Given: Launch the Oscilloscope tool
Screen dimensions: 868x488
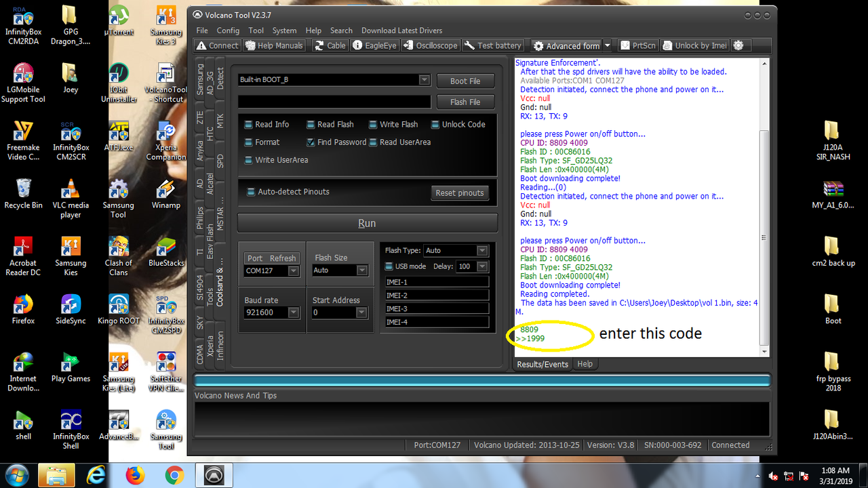Looking at the screenshot, I should (430, 45).
